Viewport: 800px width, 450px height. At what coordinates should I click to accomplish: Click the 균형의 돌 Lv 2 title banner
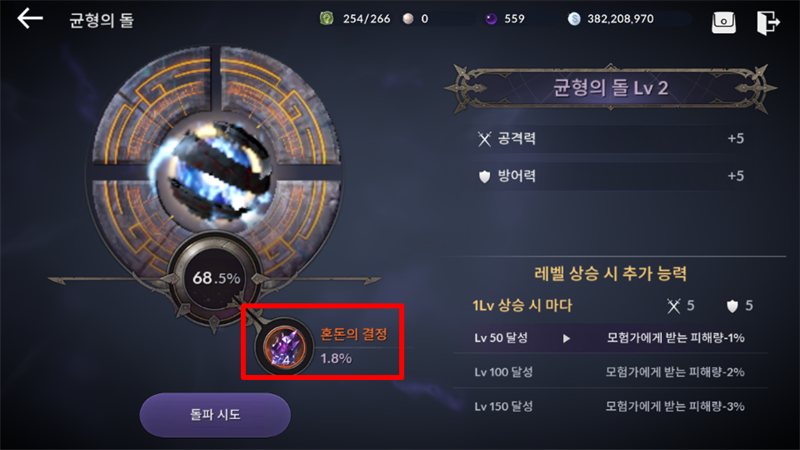click(x=610, y=88)
